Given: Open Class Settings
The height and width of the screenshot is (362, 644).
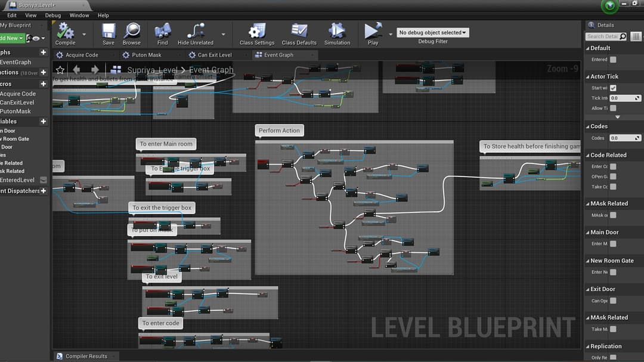Looking at the screenshot, I should click(x=257, y=33).
